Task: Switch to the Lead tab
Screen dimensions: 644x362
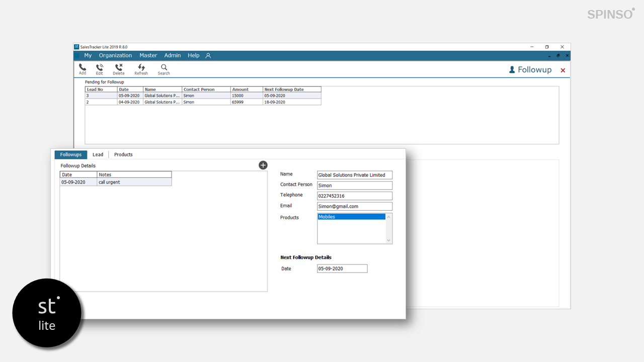Action: (98, 155)
